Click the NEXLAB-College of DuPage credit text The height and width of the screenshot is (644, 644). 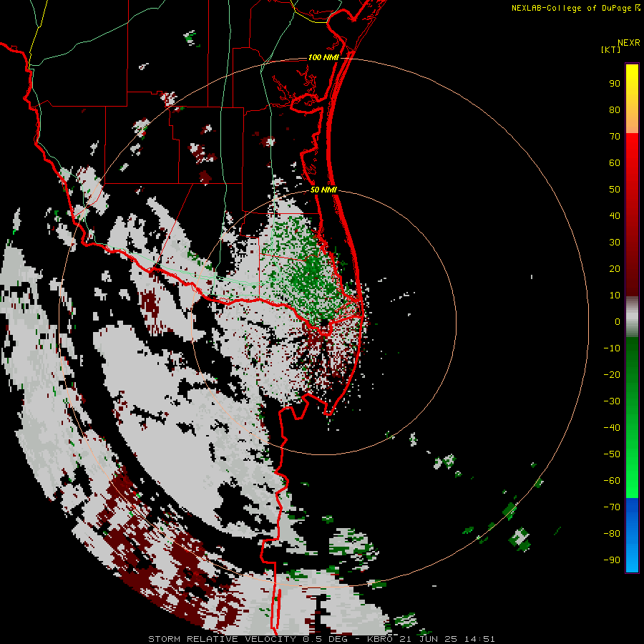[575, 8]
